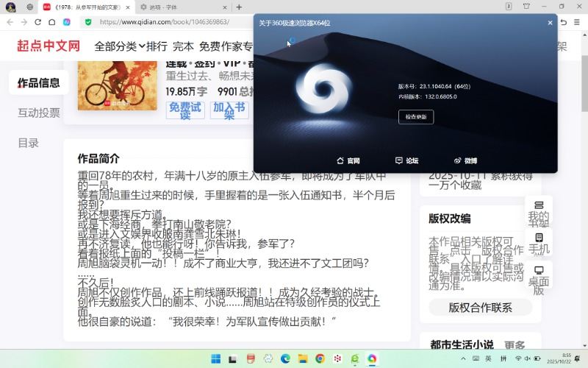Screen dimensions: 588x368
Task: Click the browser reload button
Action: pos(38,22)
